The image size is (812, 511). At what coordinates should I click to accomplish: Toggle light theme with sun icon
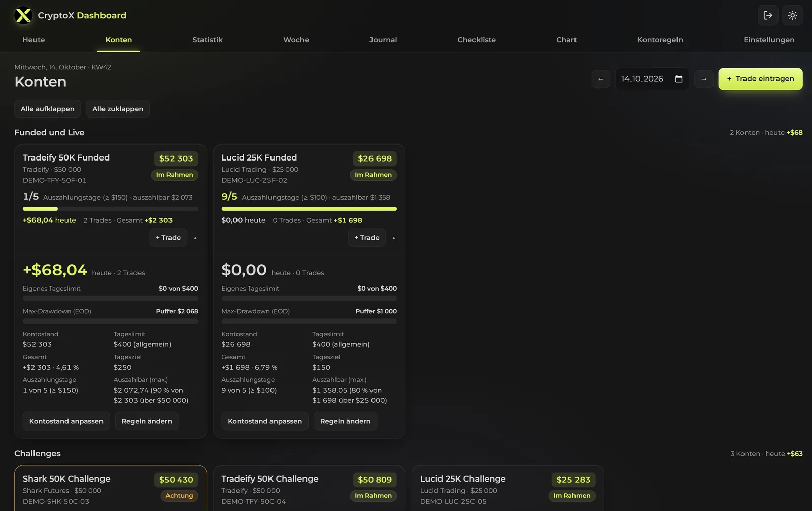pos(792,15)
